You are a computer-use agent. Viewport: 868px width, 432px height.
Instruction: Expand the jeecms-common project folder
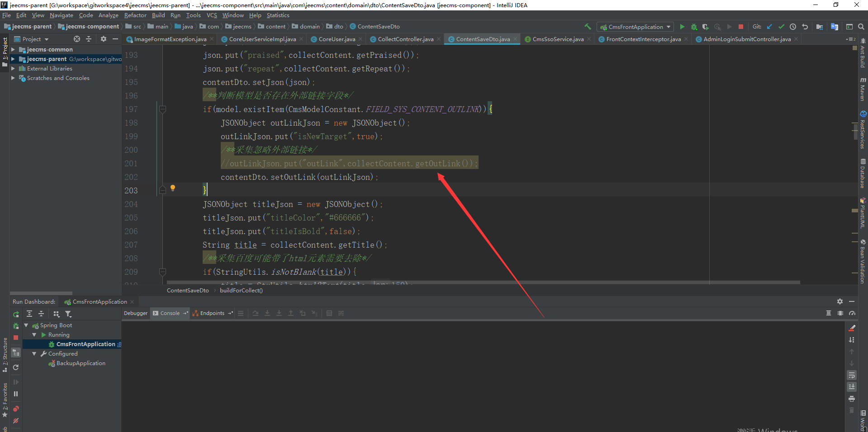pyautogui.click(x=13, y=50)
